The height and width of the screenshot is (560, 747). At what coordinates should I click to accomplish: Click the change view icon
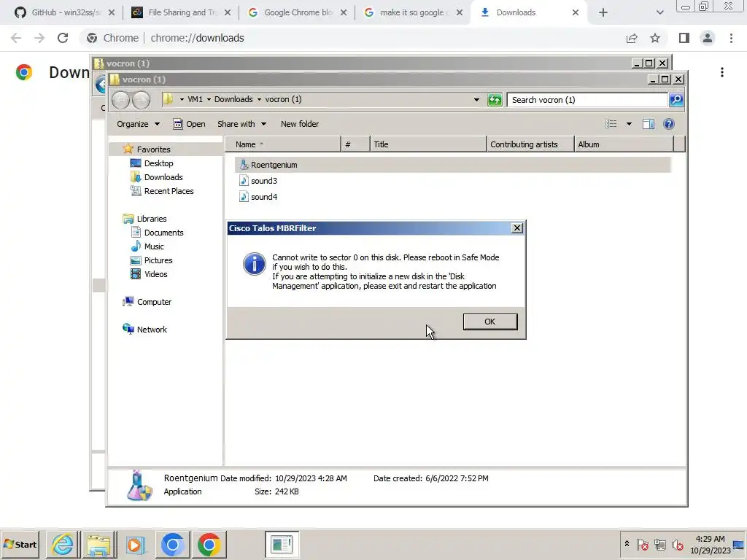coord(611,124)
